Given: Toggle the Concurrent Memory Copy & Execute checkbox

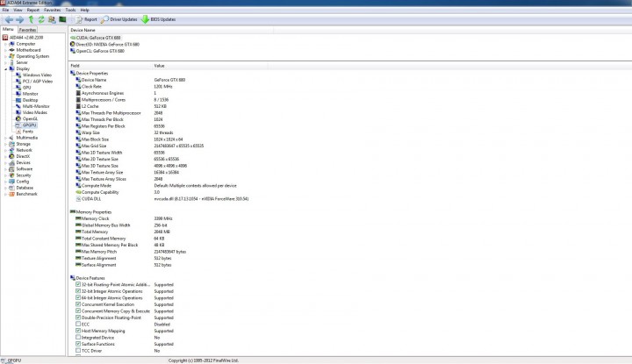Looking at the screenshot, I should pyautogui.click(x=78, y=310).
